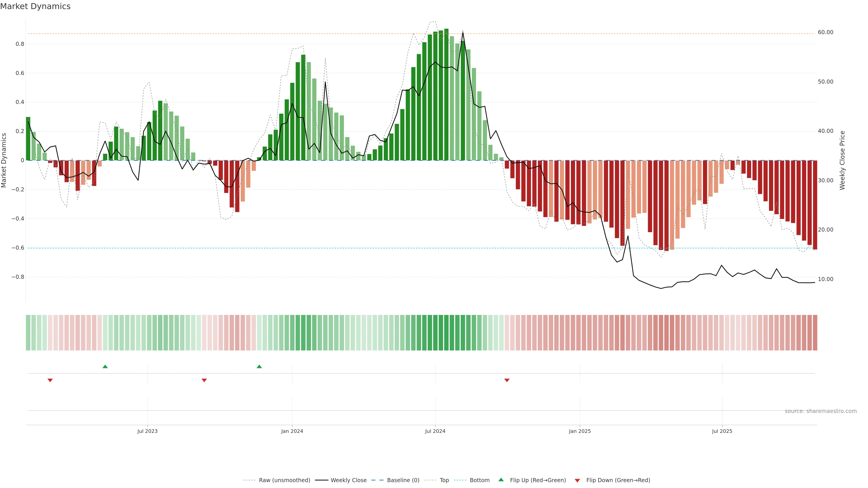Click the Jul 2023 x-axis label
This screenshot has width=868, height=488.
pos(147,431)
